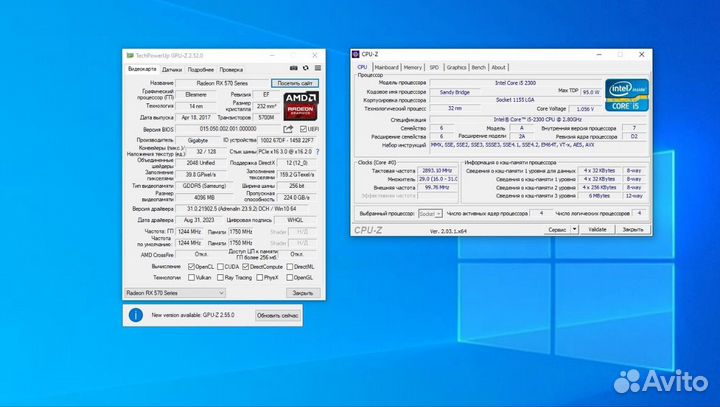Click the Sandy Bridge code name value
This screenshot has height=407, width=720.
coord(455,92)
